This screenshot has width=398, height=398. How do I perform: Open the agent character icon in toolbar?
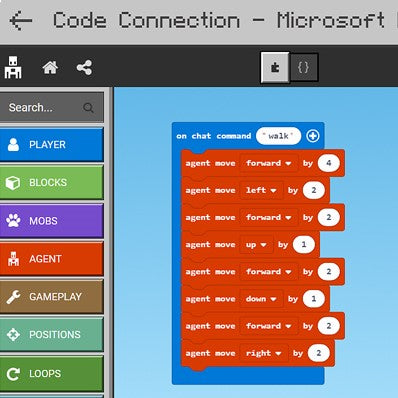tap(13, 68)
